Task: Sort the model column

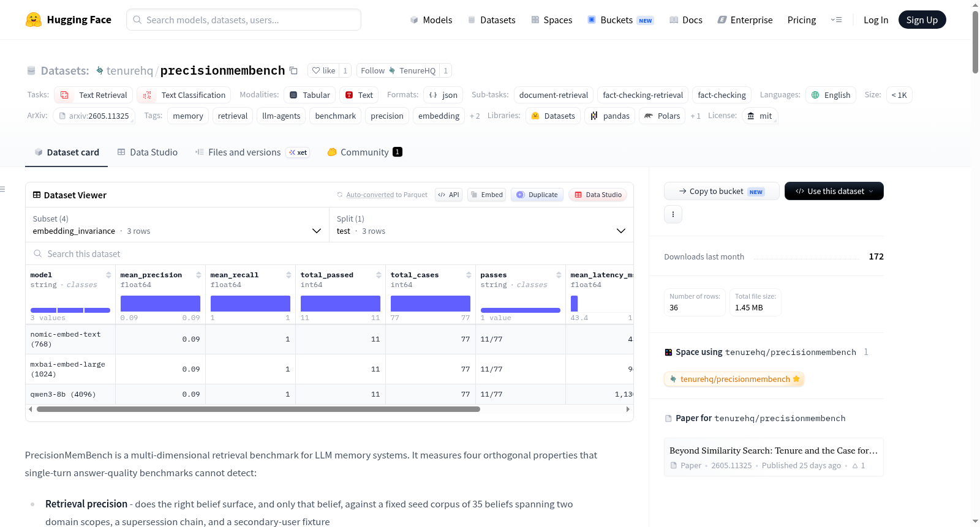Action: point(108,275)
